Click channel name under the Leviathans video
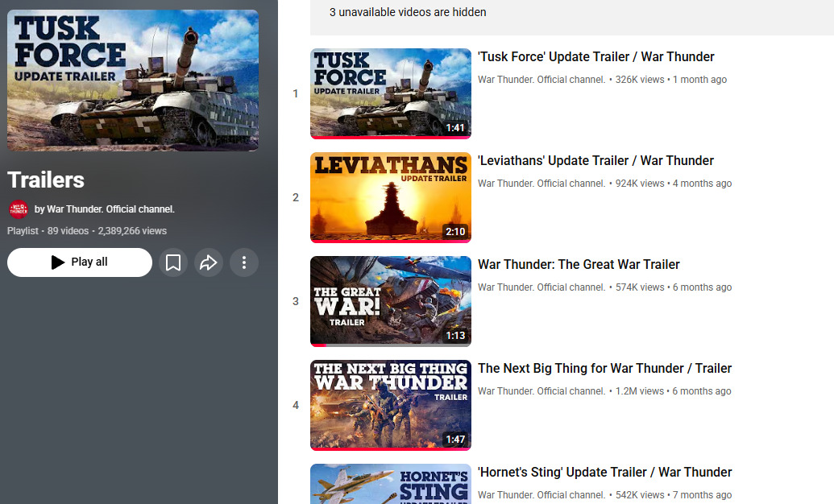The width and height of the screenshot is (834, 504). click(541, 184)
